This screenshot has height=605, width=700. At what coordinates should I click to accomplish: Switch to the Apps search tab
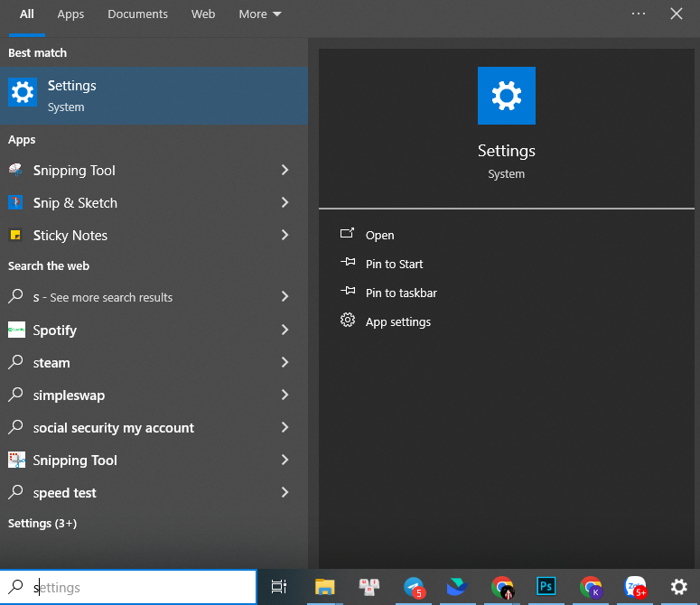[x=70, y=14]
